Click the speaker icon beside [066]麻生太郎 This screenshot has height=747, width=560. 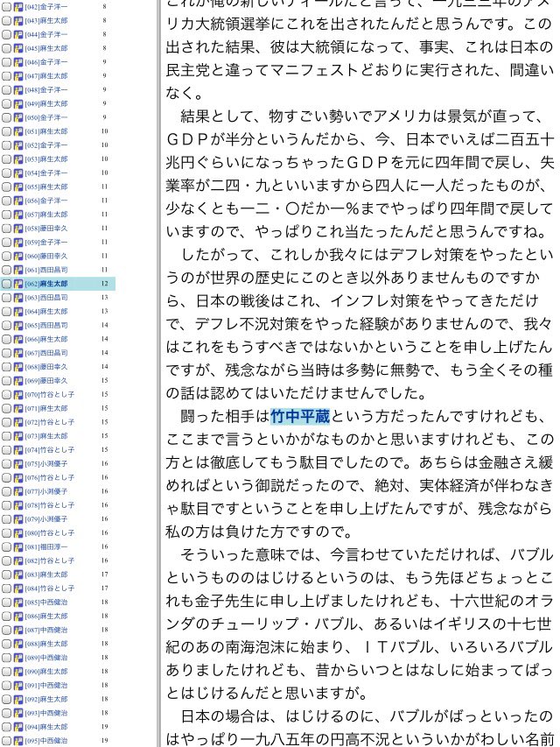tap(18, 339)
